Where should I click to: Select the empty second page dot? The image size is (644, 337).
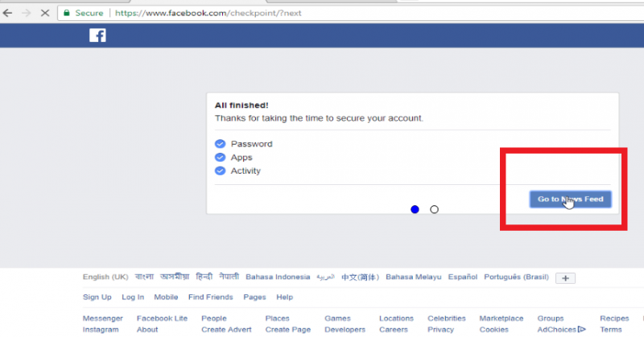pyautogui.click(x=434, y=209)
